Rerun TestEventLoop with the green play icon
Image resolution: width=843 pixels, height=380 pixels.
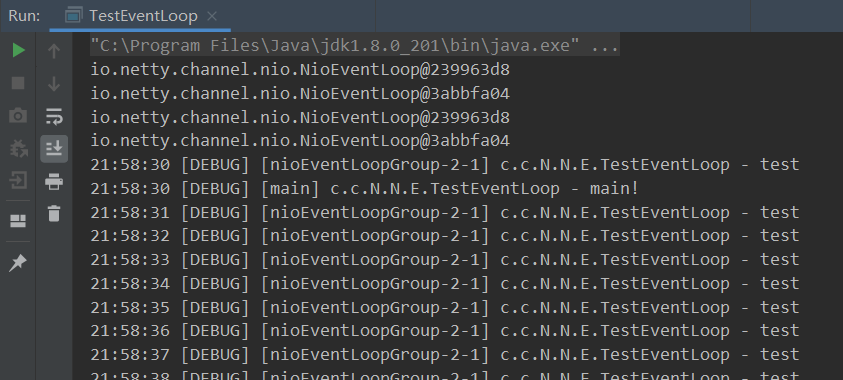click(19, 51)
